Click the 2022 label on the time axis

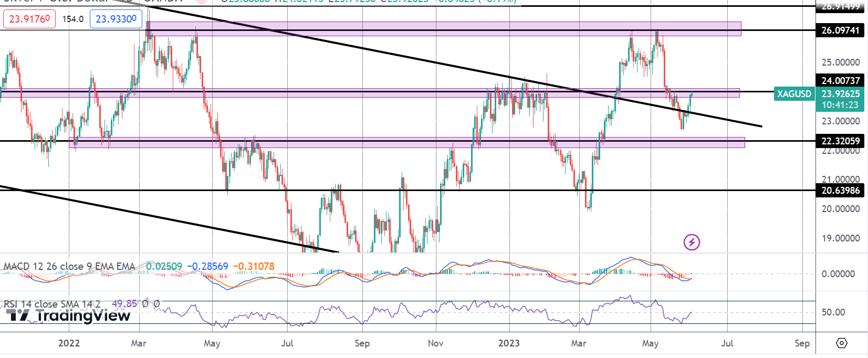pos(69,343)
